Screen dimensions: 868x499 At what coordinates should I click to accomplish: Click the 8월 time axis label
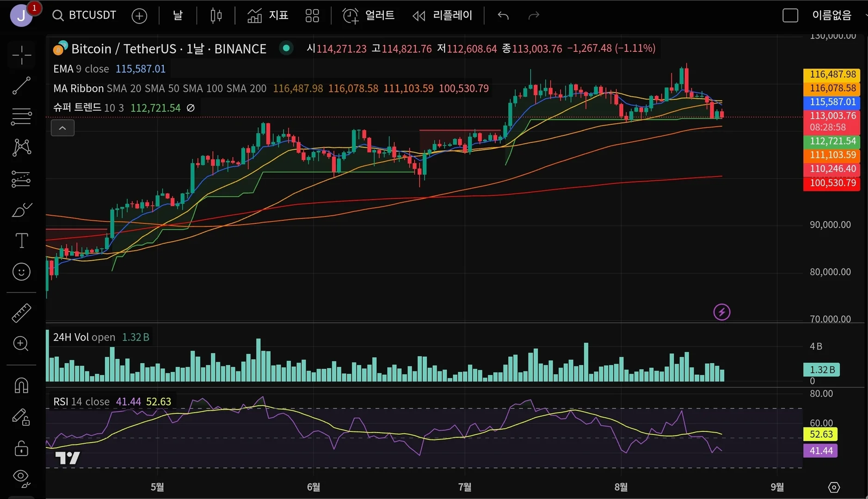click(621, 487)
